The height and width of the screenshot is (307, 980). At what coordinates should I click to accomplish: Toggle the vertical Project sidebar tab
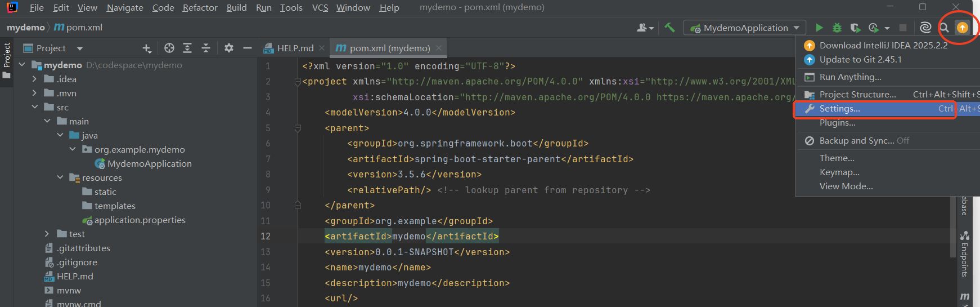point(7,59)
